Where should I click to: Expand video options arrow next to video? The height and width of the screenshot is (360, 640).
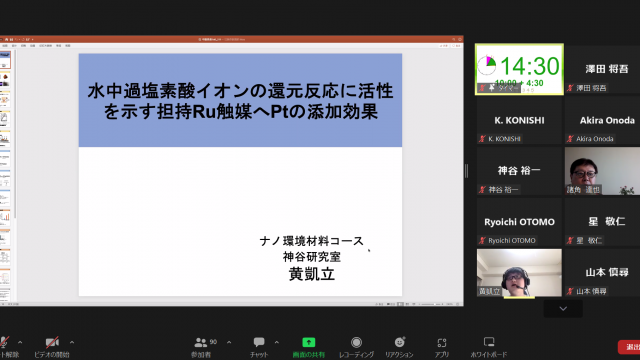72,342
